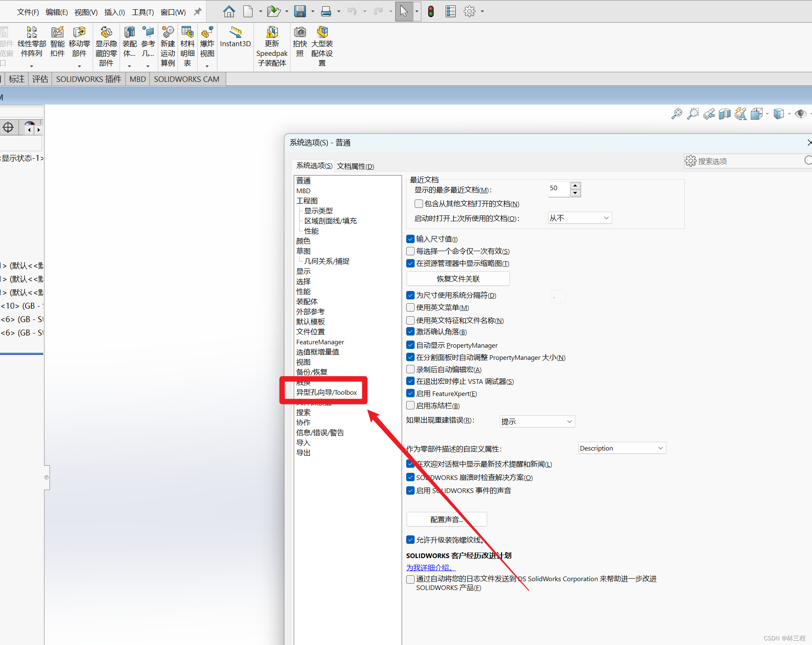Expand the Description custom property dropdown
The width and height of the screenshot is (812, 645).
pos(621,448)
